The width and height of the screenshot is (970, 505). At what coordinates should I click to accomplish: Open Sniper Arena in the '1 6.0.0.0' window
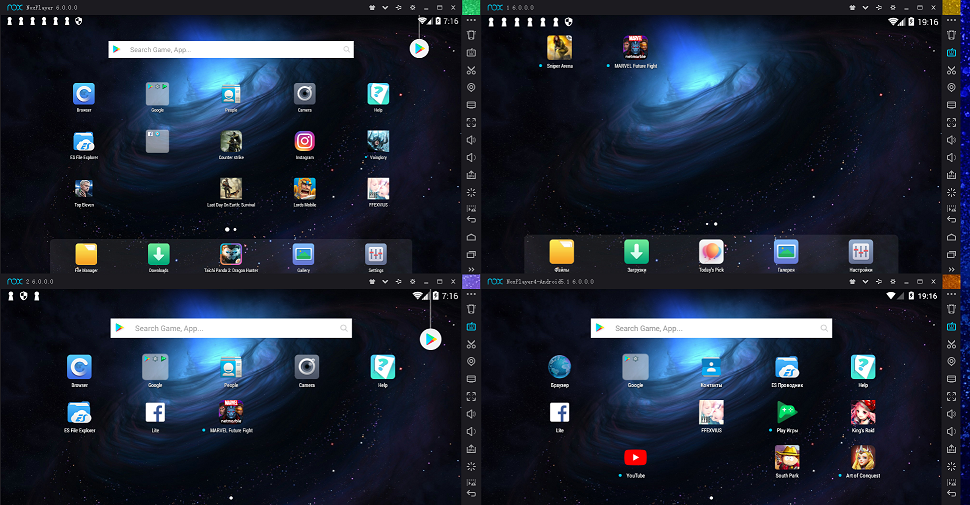(559, 48)
